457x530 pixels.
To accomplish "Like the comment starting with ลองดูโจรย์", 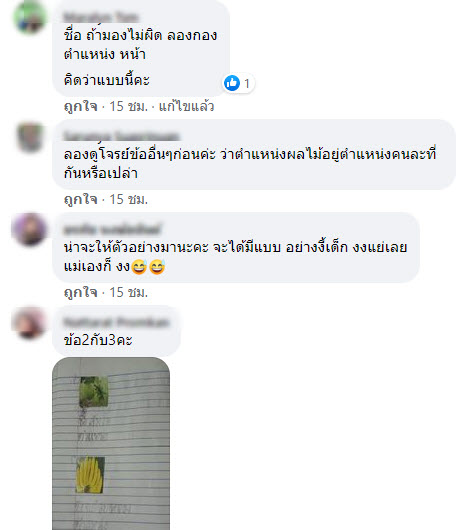I will 80,199.
